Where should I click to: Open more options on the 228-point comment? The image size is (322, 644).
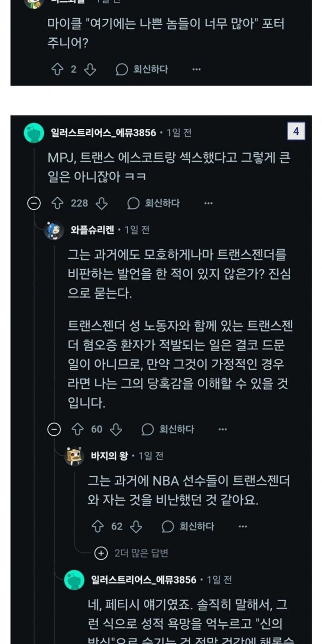pyautogui.click(x=208, y=203)
